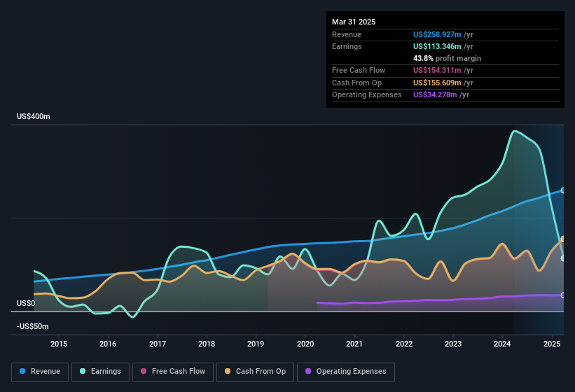
Task: Click the 2021 x-axis label
Action: (x=354, y=344)
